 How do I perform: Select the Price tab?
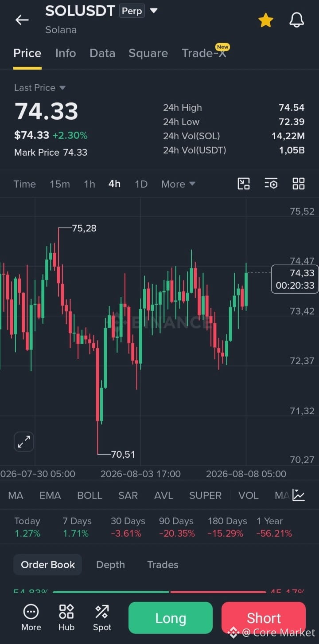(27, 53)
